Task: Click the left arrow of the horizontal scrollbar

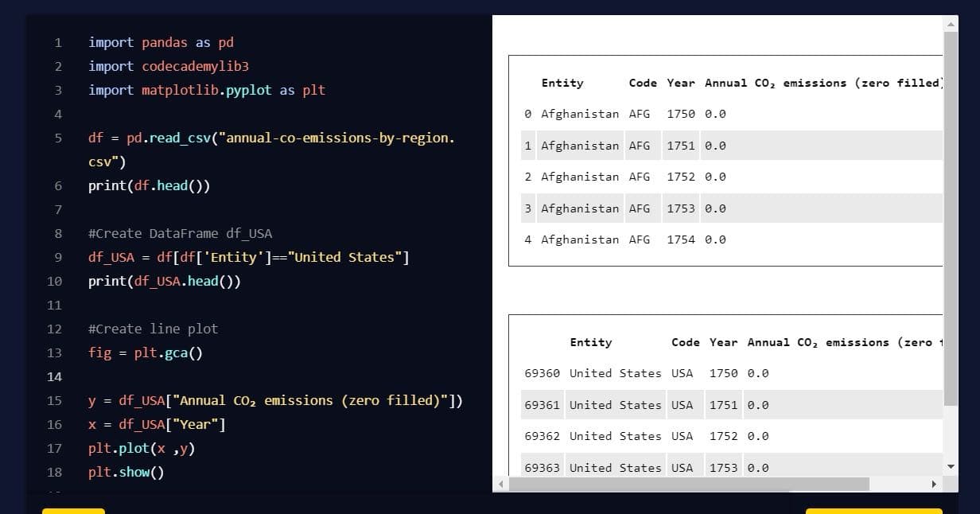Action: [x=500, y=484]
